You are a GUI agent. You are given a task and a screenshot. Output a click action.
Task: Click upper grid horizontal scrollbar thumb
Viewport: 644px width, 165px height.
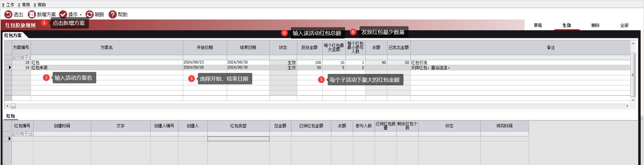(x=13, y=106)
